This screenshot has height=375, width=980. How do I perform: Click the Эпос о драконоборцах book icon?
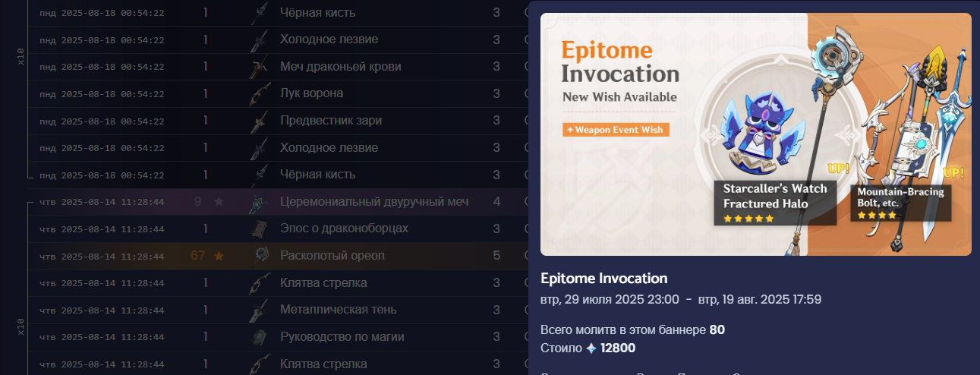pyautogui.click(x=260, y=229)
